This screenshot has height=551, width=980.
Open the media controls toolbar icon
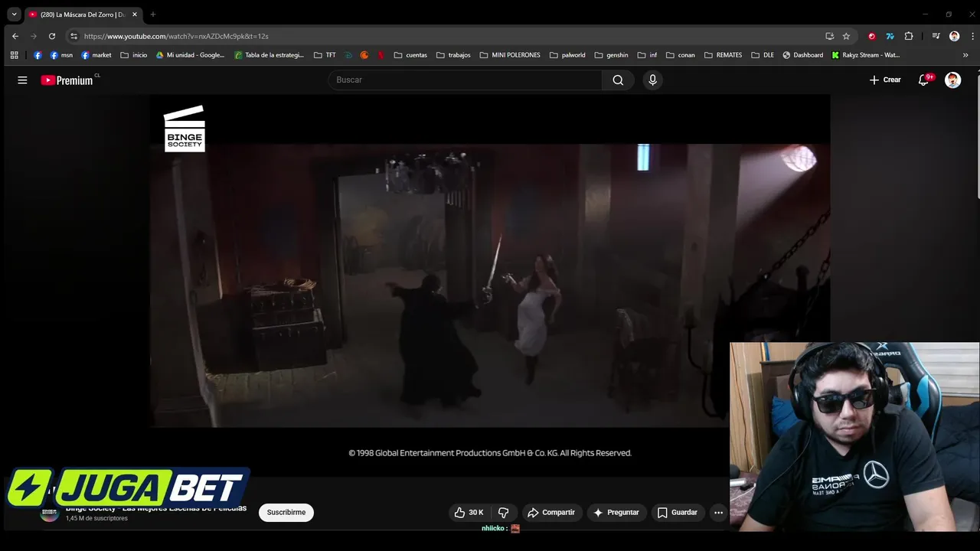[x=936, y=36]
